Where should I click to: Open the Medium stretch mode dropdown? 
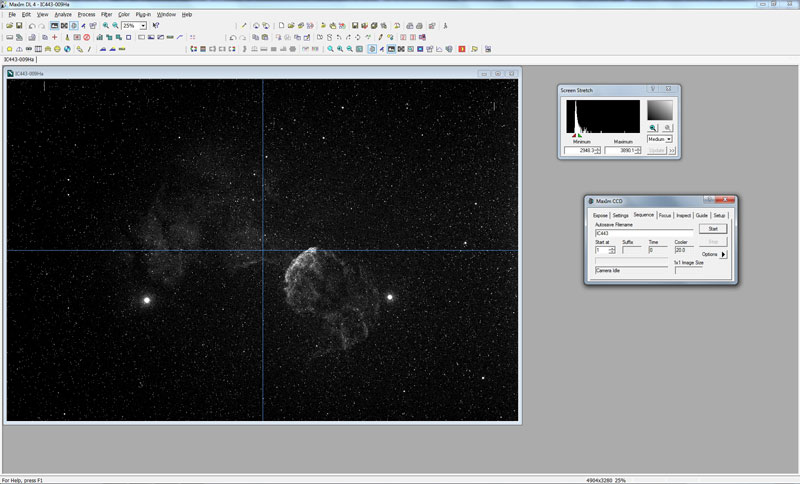[x=668, y=139]
